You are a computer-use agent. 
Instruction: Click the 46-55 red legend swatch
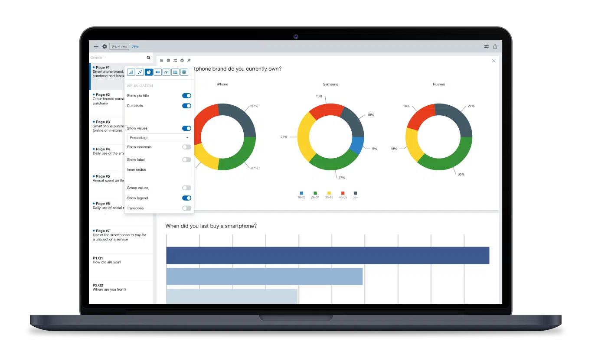click(x=343, y=193)
